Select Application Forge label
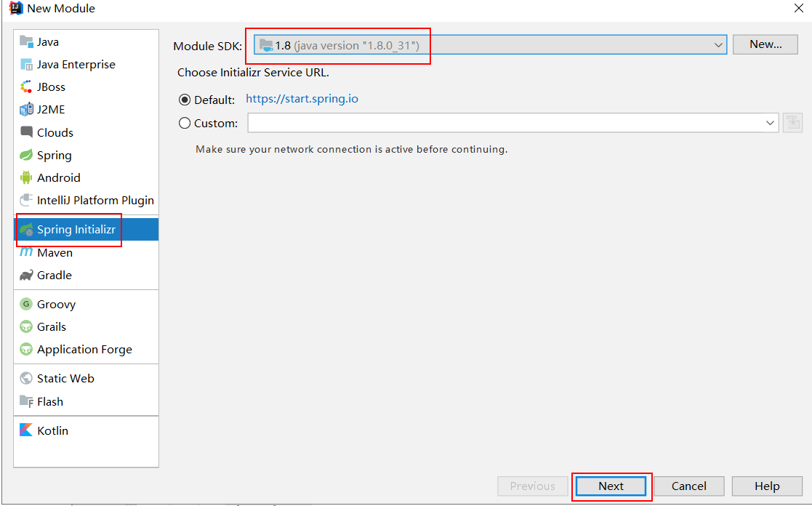Image resolution: width=812 pixels, height=506 pixels. pos(84,350)
